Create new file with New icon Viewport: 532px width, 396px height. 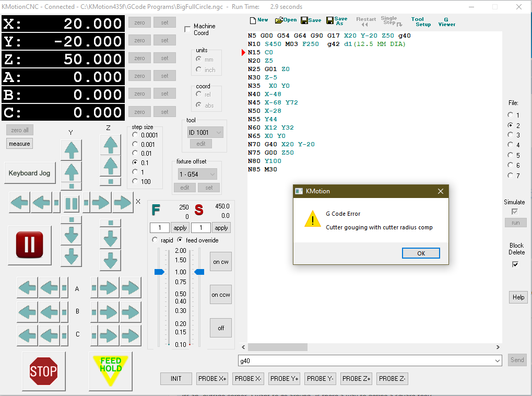[259, 20]
